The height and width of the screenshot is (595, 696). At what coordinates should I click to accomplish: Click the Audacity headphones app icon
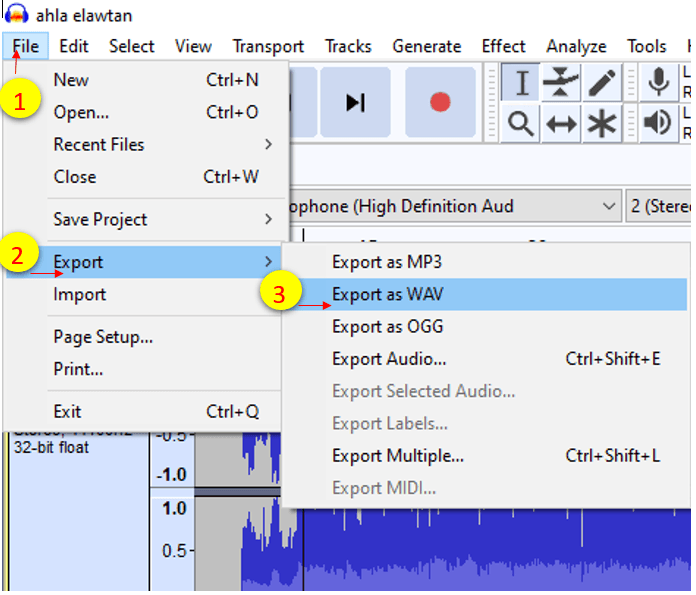[16, 14]
